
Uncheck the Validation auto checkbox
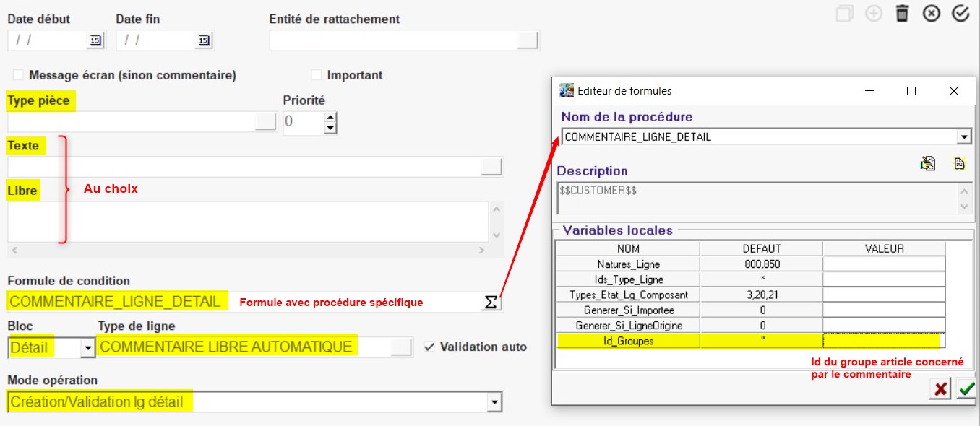click(429, 347)
